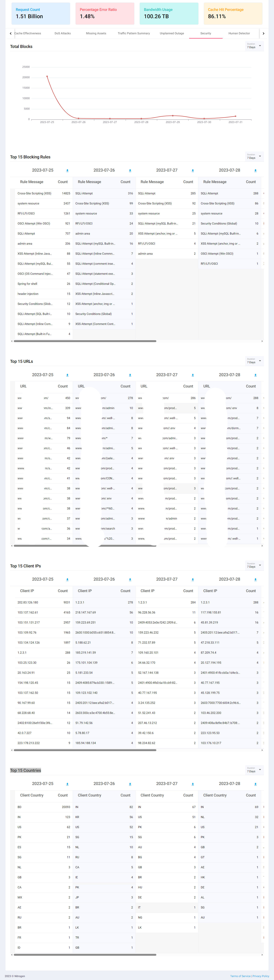Open Top 15 Blocking Rules duration dropdown
274x980 pixels.
click(254, 156)
